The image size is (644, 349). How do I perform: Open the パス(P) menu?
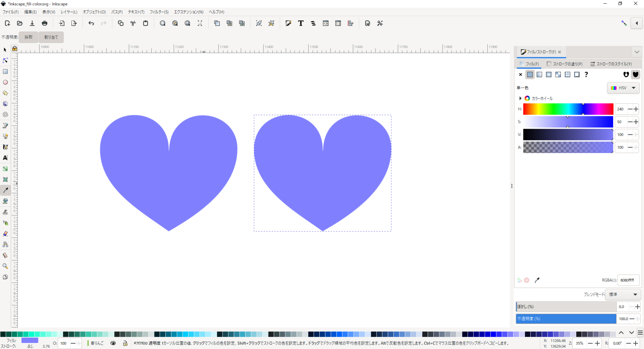117,12
